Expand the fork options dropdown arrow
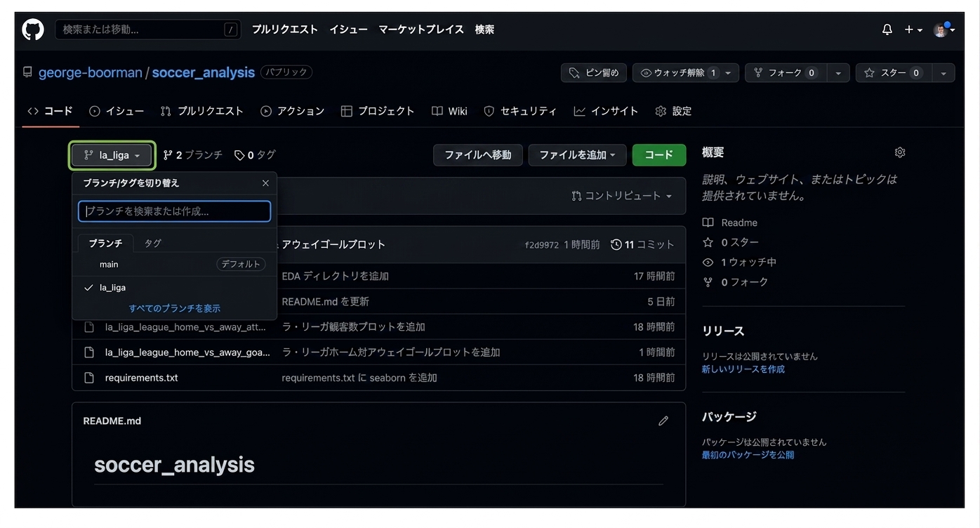 838,73
